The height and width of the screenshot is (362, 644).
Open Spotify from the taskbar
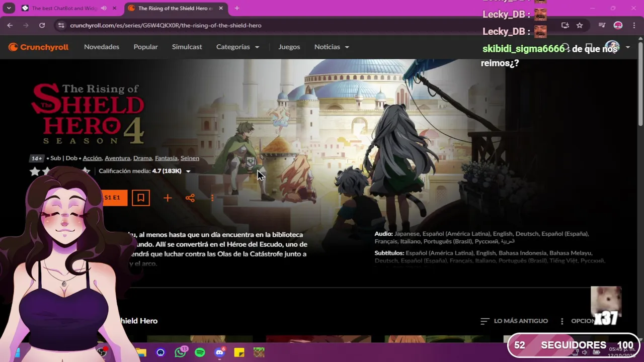tap(200, 352)
